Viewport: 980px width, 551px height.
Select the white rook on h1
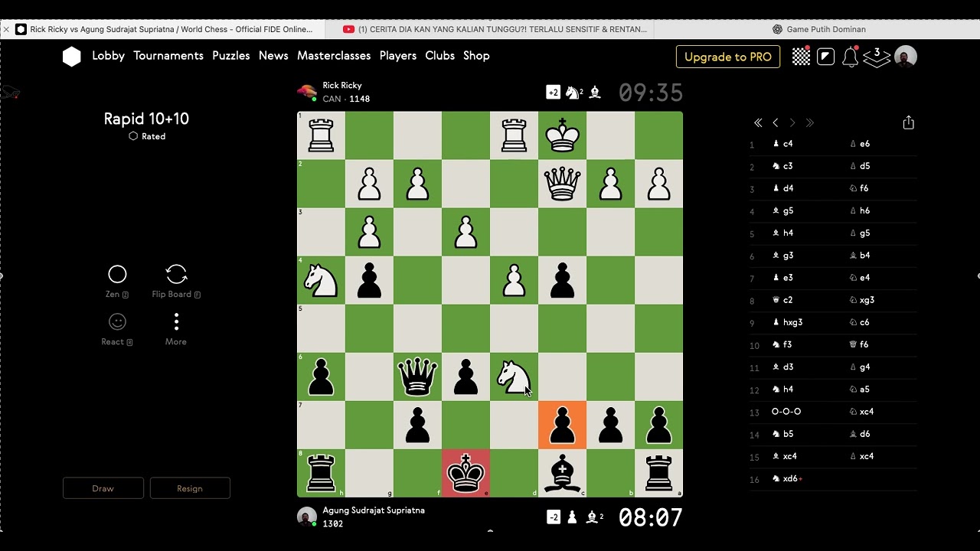coord(321,135)
